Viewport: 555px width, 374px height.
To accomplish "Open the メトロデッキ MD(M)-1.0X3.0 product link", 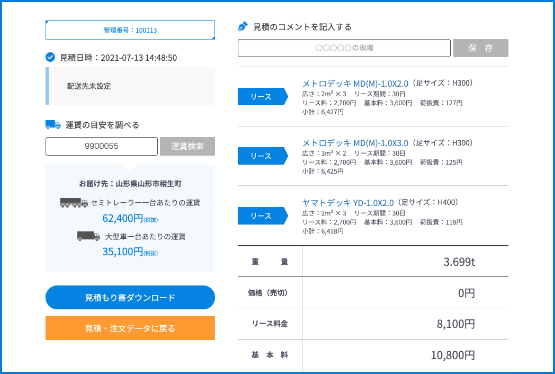I will pos(355,143).
